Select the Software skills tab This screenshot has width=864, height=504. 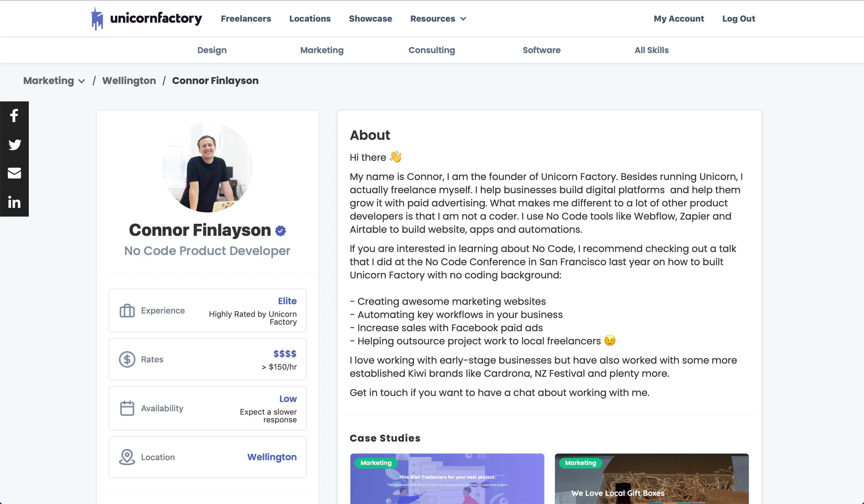pos(541,50)
